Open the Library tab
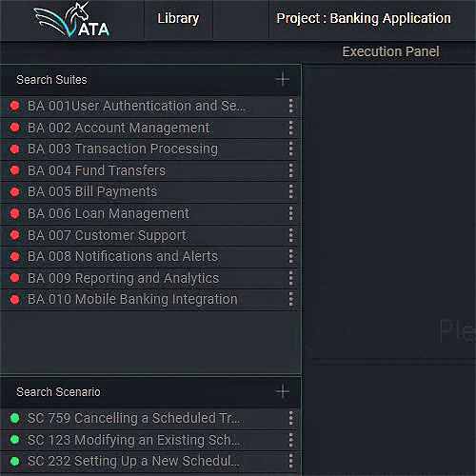 (x=178, y=19)
